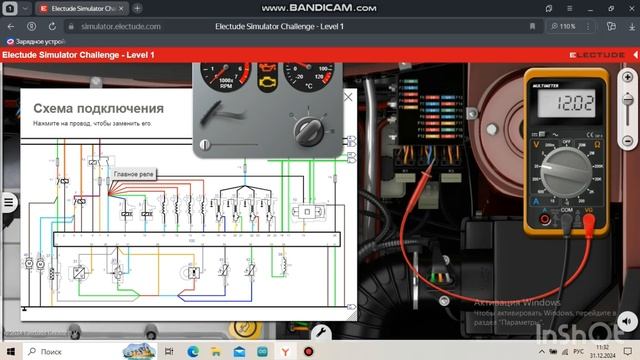Open a new browser tab

click(138, 8)
